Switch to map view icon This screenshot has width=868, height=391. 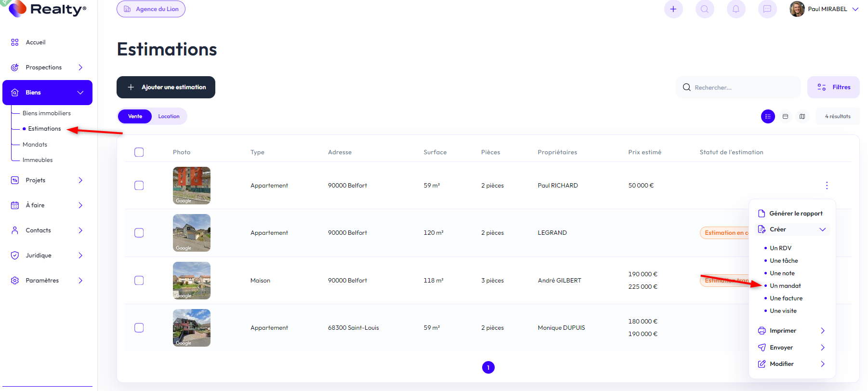[x=802, y=117]
